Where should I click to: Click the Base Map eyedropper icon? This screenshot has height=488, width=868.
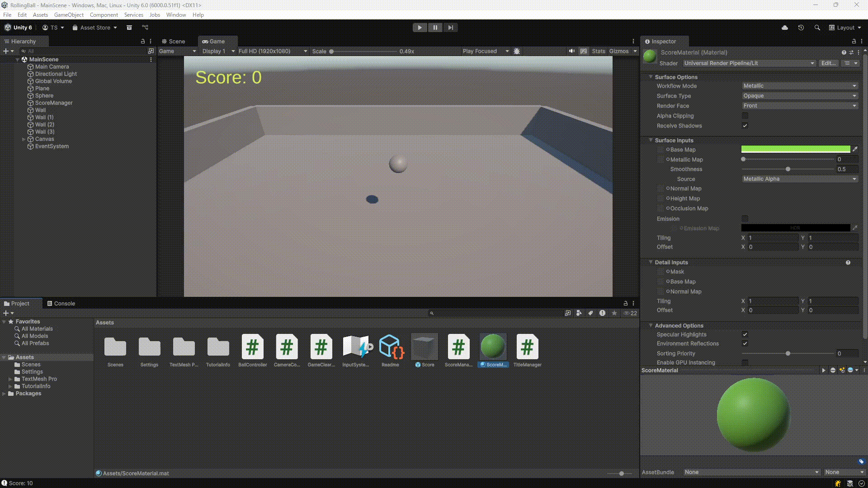point(855,149)
